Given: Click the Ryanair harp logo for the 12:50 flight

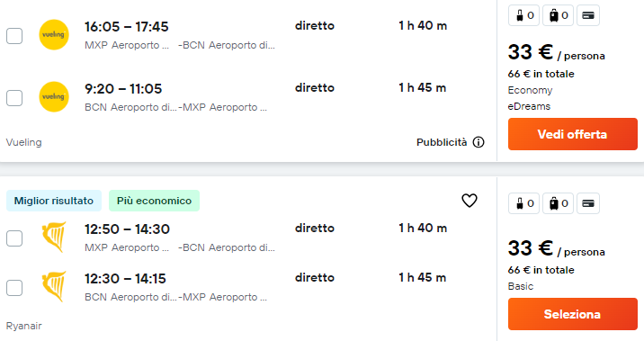Looking at the screenshot, I should coord(54,237).
